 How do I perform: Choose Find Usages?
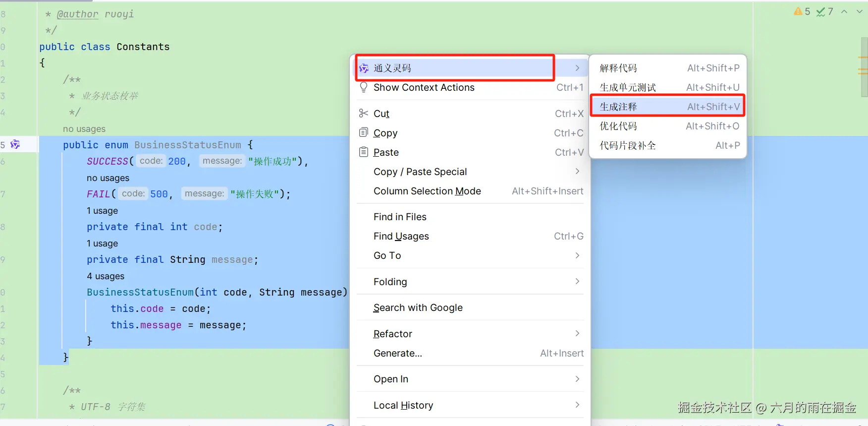coord(470,236)
